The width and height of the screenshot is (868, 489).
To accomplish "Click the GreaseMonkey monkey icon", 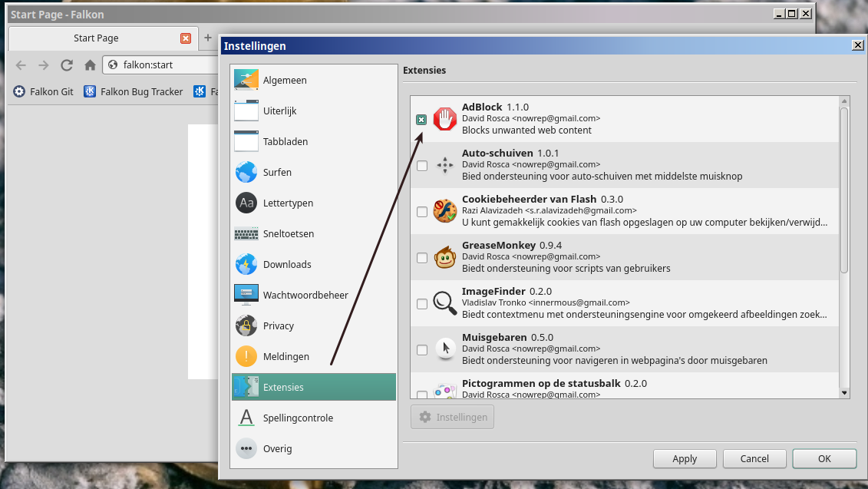I will 444,257.
